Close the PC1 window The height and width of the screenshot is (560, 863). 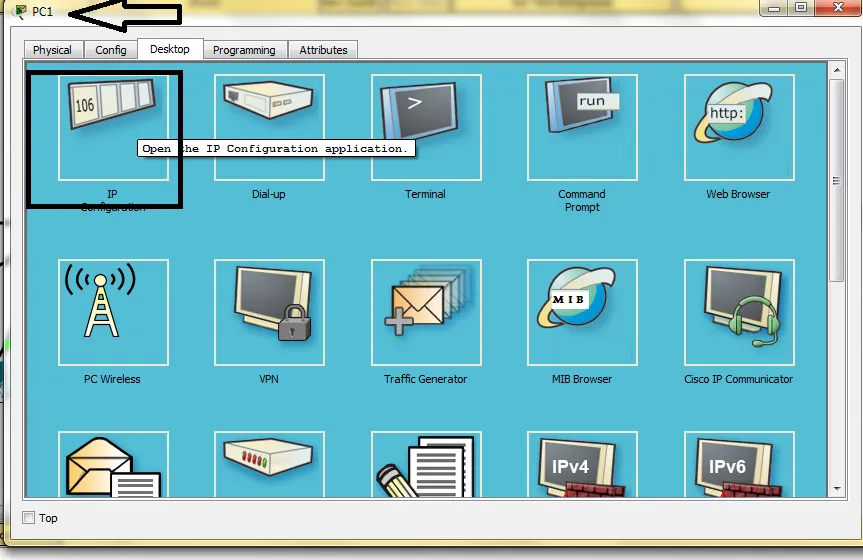(x=838, y=8)
